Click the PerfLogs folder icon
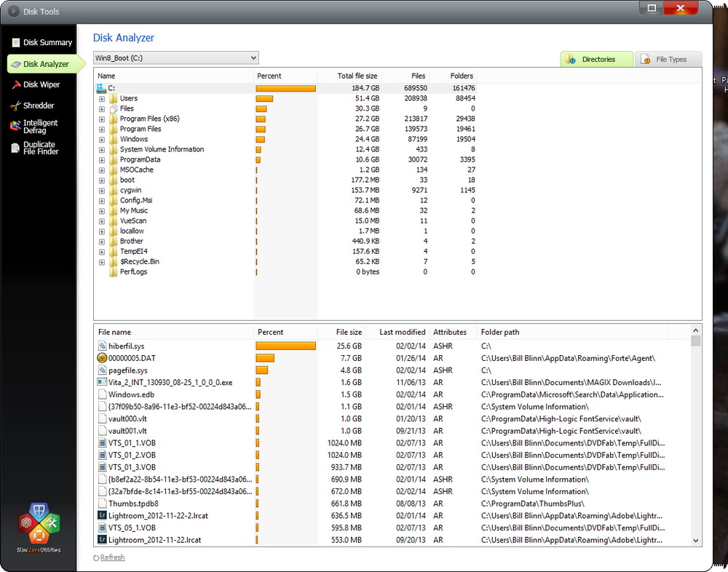The width and height of the screenshot is (728, 572). [114, 272]
